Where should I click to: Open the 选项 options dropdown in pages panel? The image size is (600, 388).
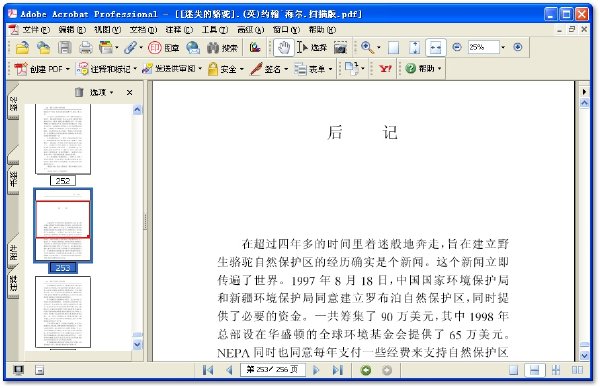pyautogui.click(x=101, y=93)
